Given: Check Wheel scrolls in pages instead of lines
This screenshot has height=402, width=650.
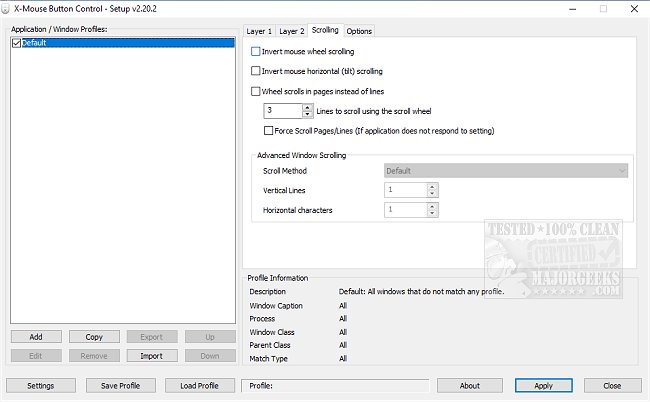Looking at the screenshot, I should coord(256,91).
